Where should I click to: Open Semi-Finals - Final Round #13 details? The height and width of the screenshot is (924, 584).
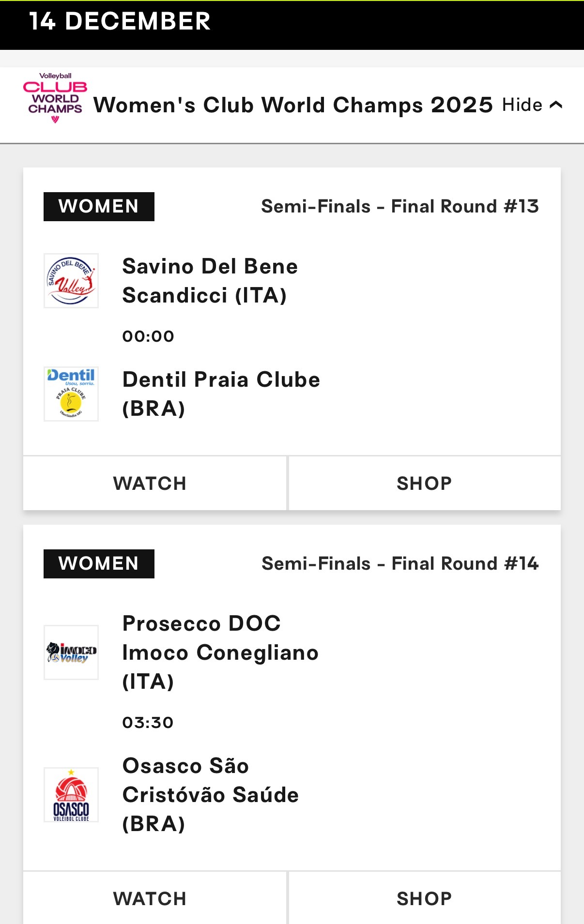400,207
